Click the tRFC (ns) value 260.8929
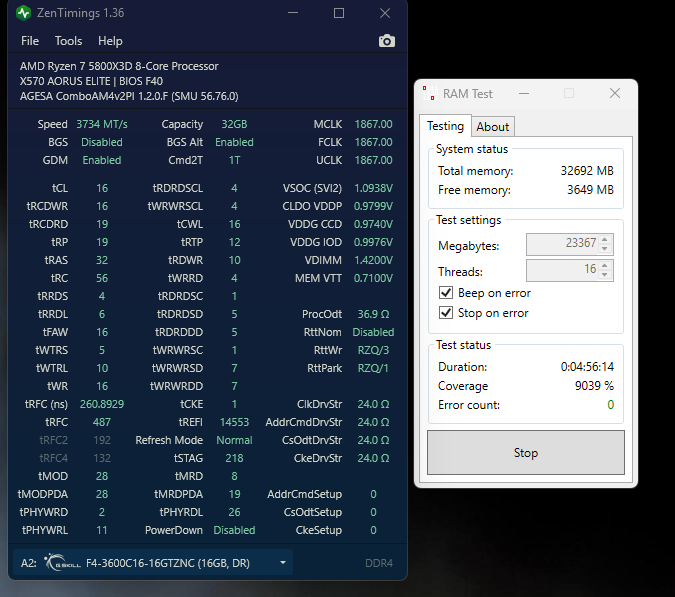The image size is (675, 597). [102, 404]
